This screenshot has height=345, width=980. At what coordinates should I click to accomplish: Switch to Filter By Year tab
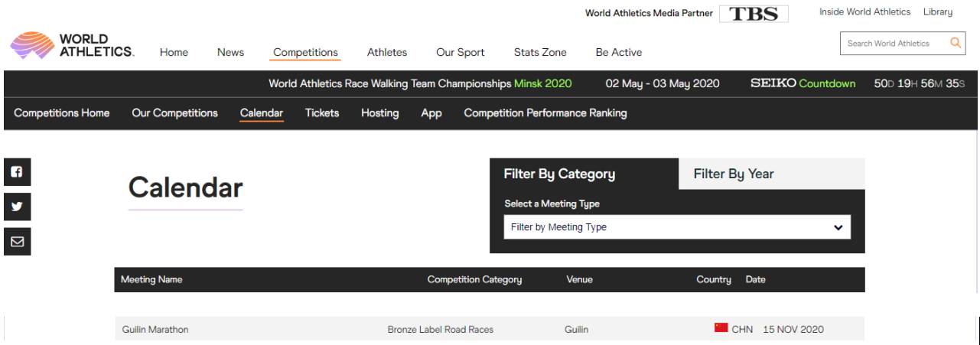(771, 174)
